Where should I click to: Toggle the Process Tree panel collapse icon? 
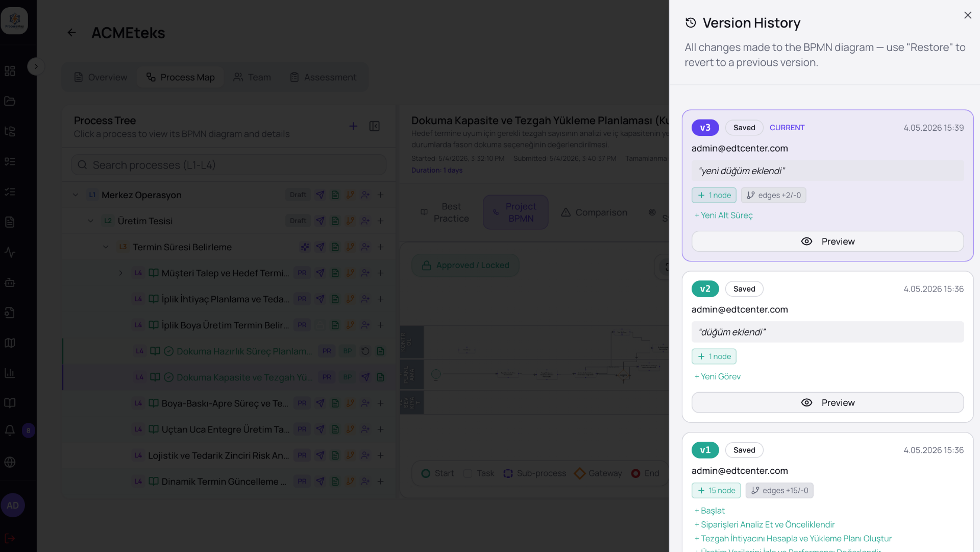(375, 126)
